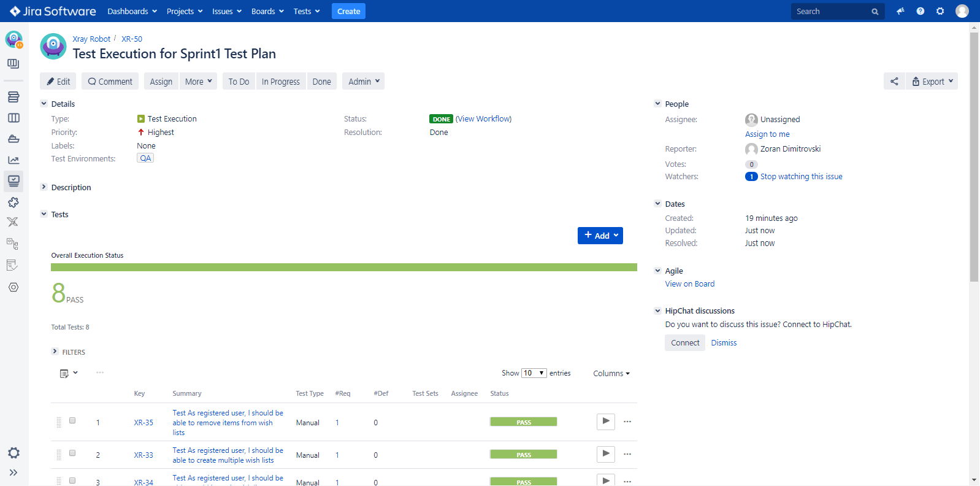
Task: Open the View Workflow link
Action: click(x=483, y=118)
